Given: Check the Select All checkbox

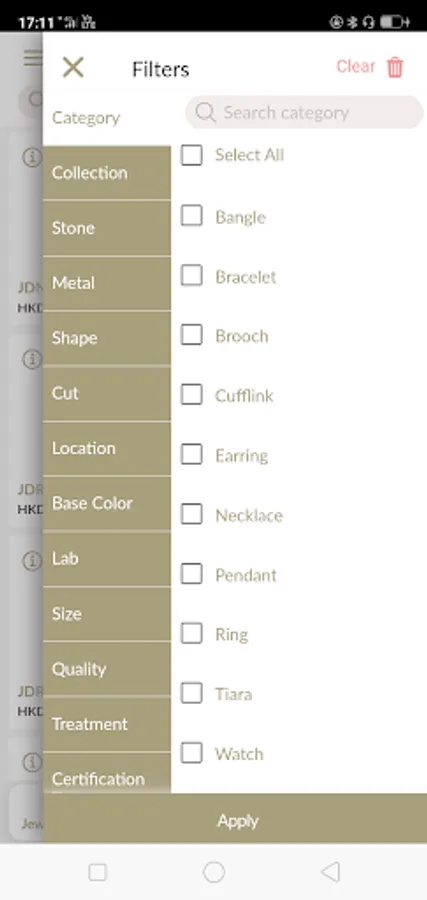Looking at the screenshot, I should click(192, 155).
